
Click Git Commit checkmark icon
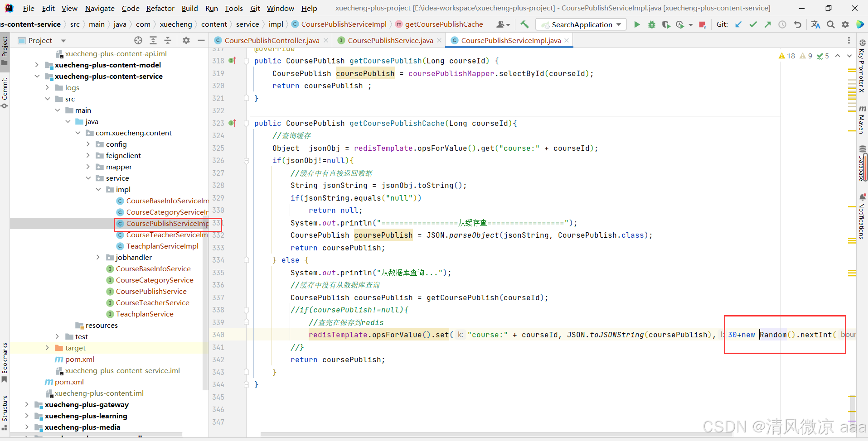point(753,24)
